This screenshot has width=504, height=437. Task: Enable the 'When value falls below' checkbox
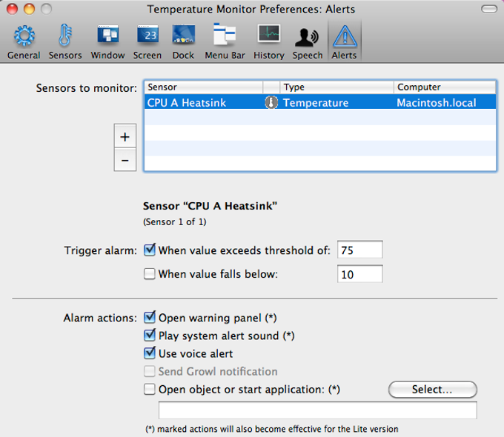pos(150,274)
